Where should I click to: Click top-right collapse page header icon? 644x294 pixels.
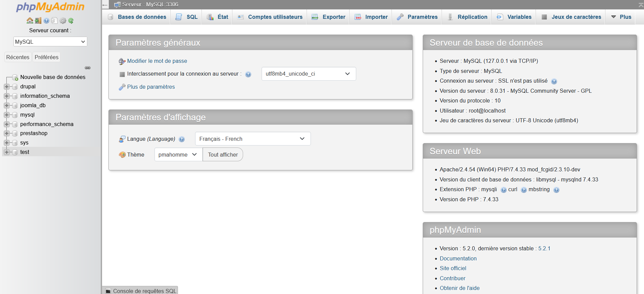coord(641,5)
